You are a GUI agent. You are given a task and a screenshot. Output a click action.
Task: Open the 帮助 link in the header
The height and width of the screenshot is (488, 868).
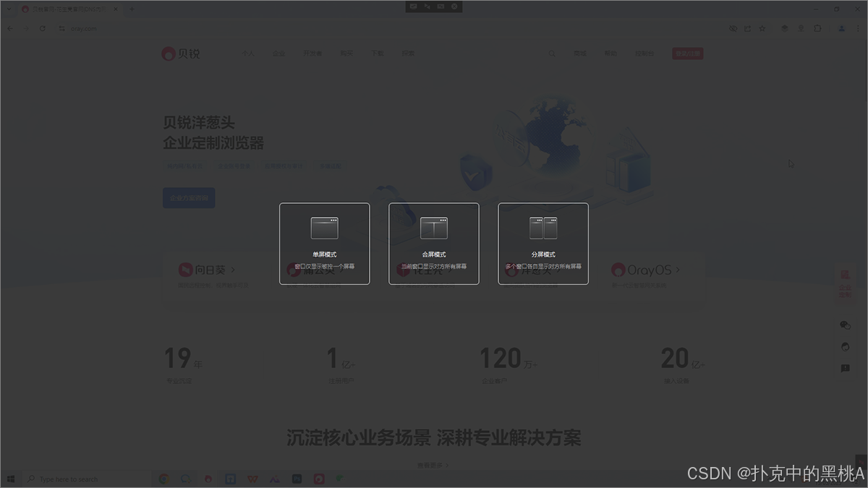tap(611, 53)
